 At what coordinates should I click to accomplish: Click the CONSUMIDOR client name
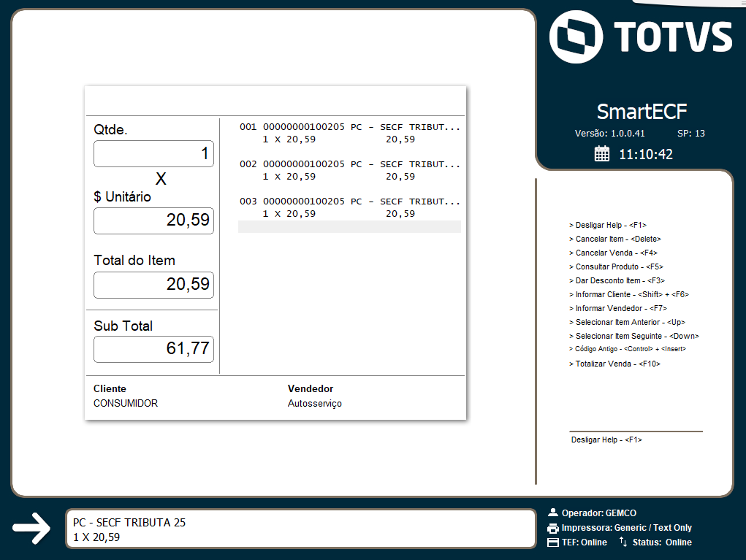[126, 403]
